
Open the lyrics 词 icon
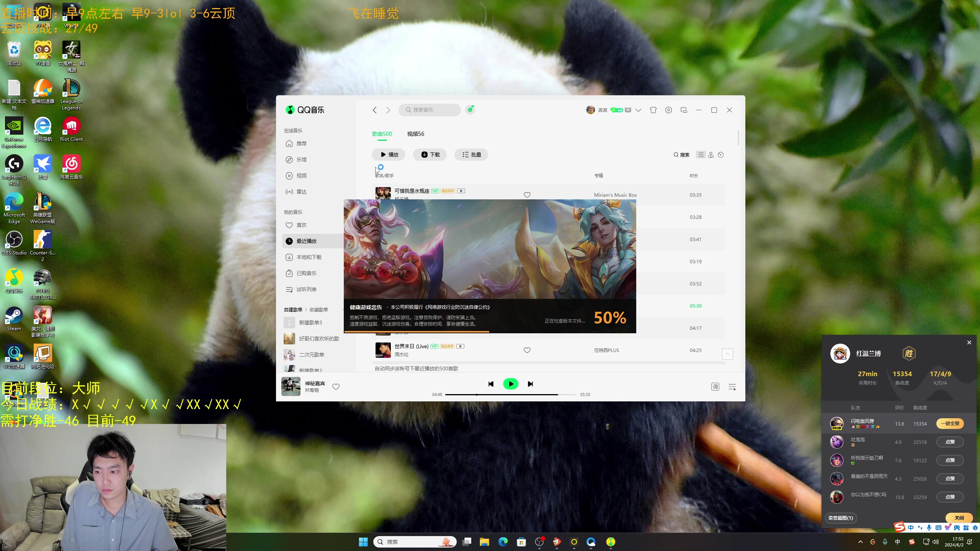(x=715, y=387)
